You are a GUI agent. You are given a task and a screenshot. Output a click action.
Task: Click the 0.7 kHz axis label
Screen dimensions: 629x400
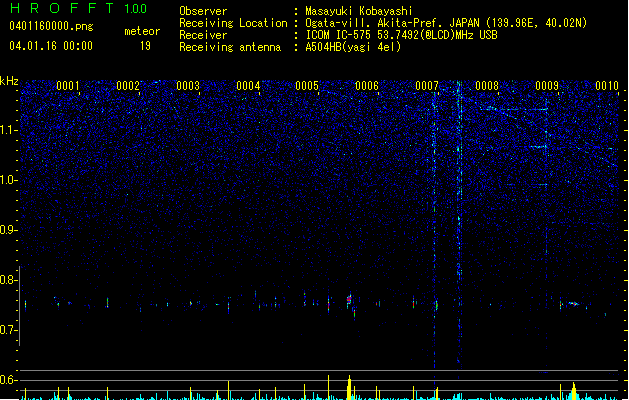9,330
